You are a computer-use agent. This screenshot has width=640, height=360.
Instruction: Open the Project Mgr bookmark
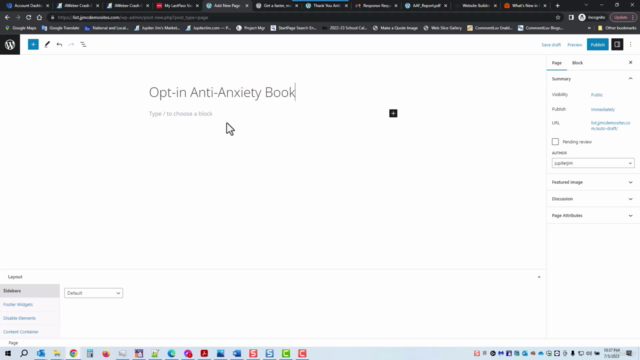[251, 28]
